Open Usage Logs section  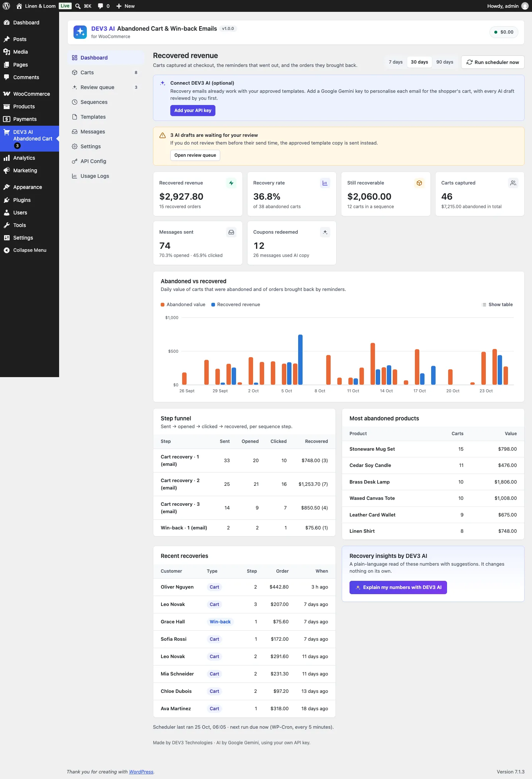pos(105,176)
